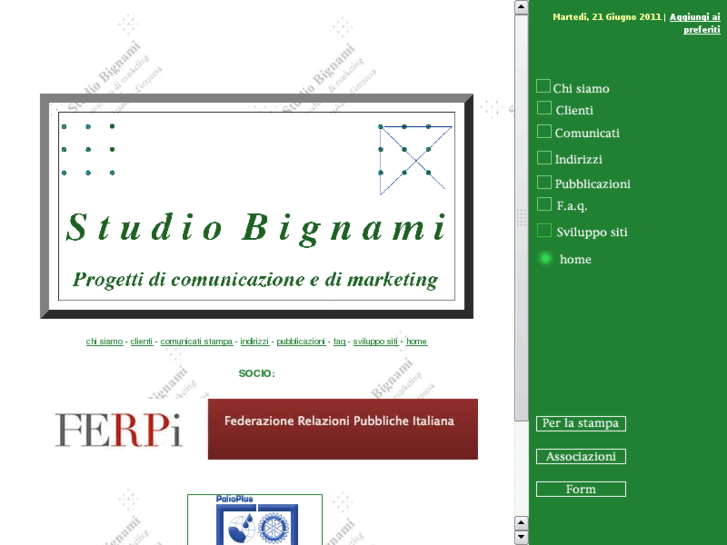The width and height of the screenshot is (727, 545).
Task: Click the Per la stampa button
Action: [x=581, y=423]
